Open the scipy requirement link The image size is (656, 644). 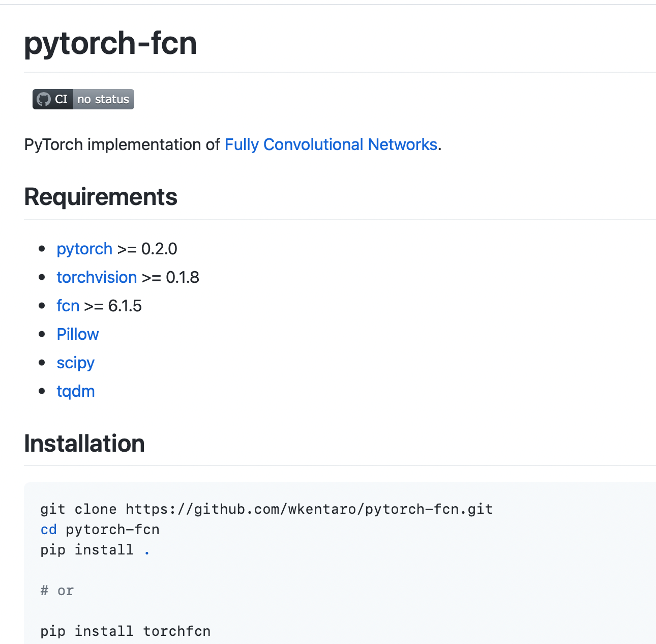(x=75, y=363)
